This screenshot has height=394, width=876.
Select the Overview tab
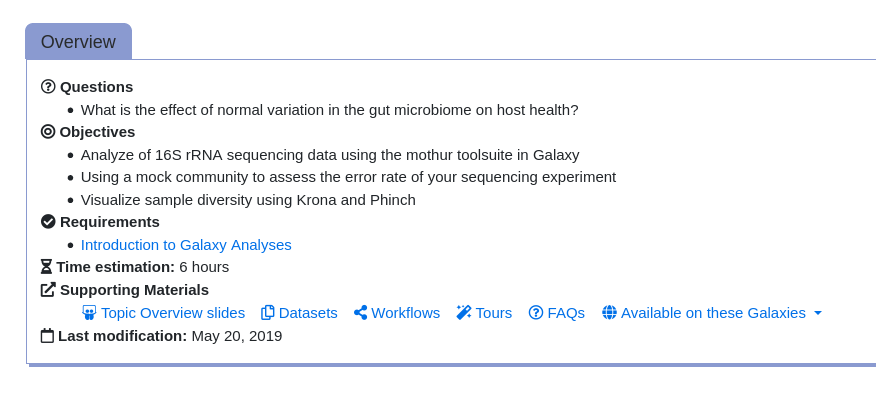(79, 41)
